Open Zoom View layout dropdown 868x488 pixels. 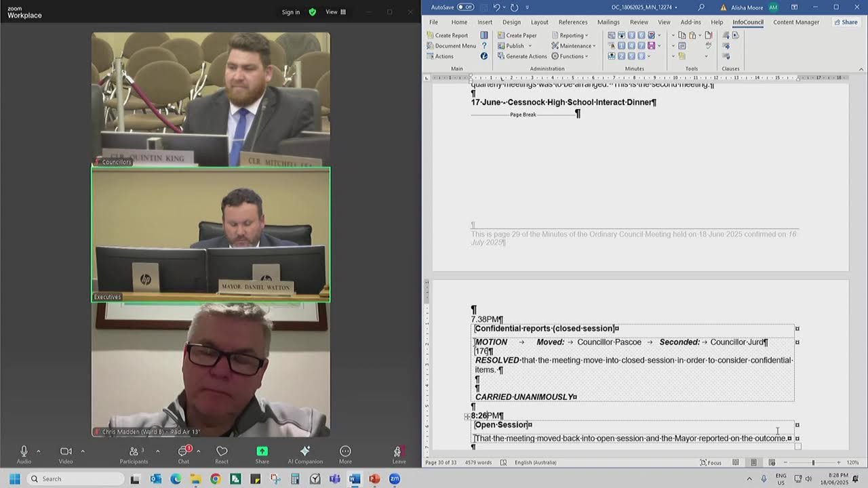coord(336,12)
